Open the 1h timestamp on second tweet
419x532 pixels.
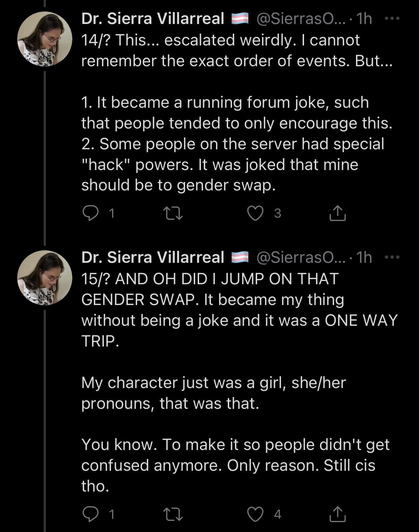pyautogui.click(x=364, y=257)
